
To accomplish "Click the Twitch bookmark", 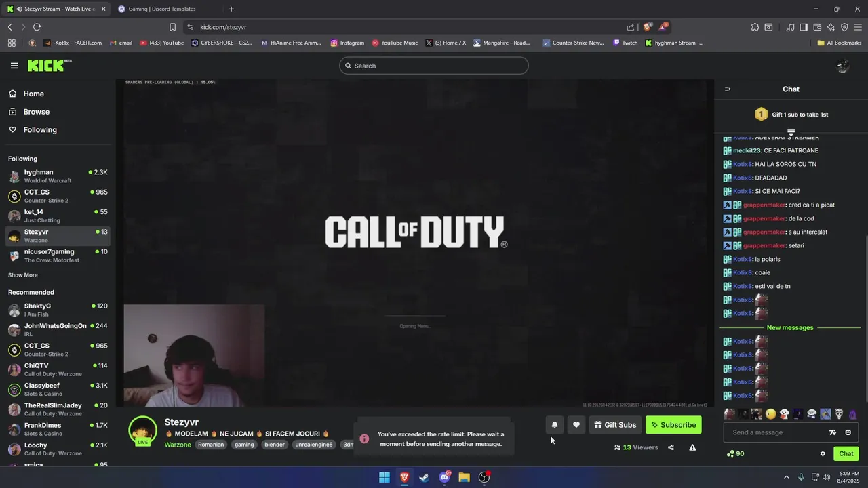I will [x=625, y=43].
